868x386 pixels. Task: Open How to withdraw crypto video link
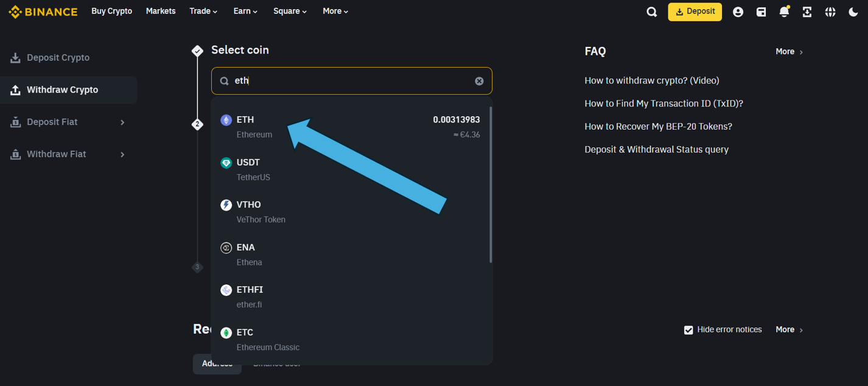pos(651,80)
